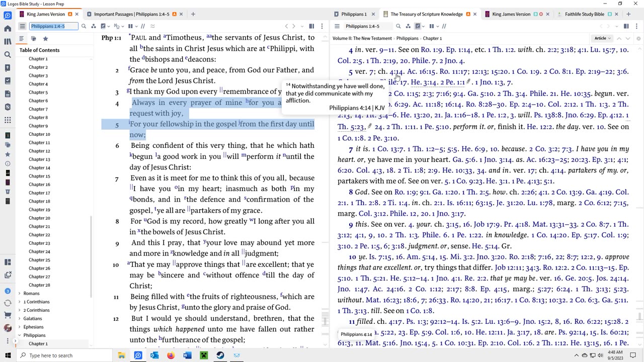This screenshot has width=644, height=362.
Task: Click the KJV reference box Philippians 1:4-5
Action: click(54, 26)
